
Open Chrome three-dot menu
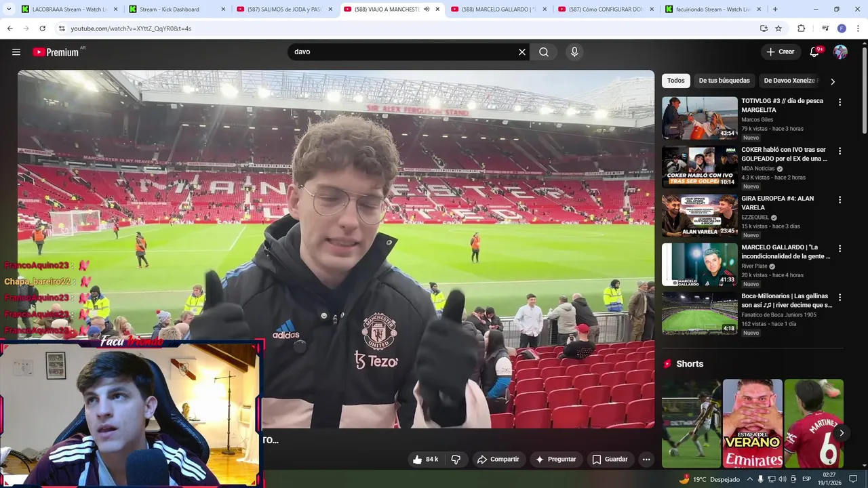tap(858, 28)
